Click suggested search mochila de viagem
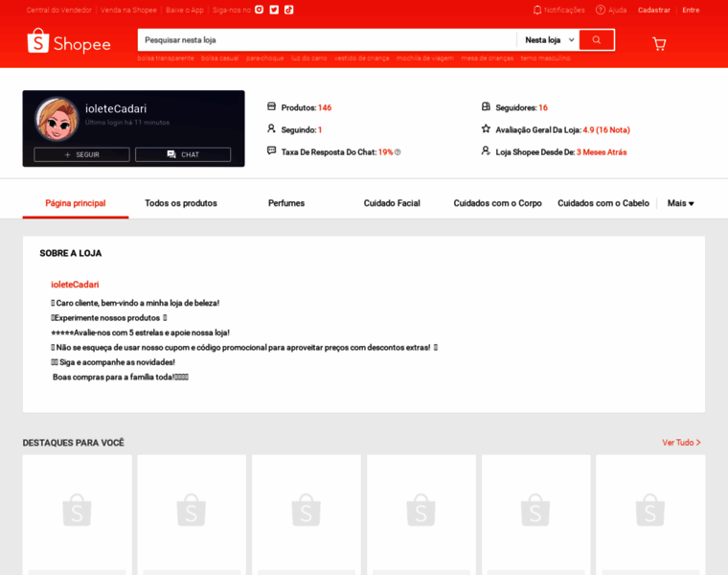Image resolution: width=728 pixels, height=575 pixels. (424, 58)
